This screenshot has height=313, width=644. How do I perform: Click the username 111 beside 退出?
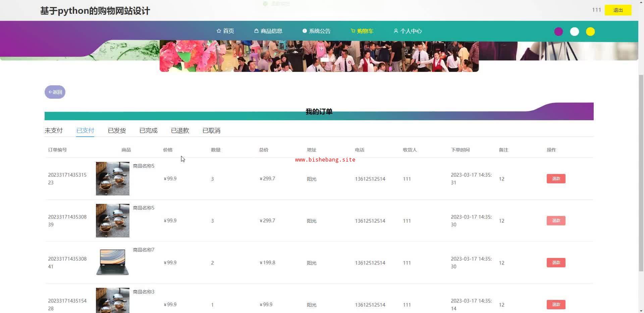point(596,10)
